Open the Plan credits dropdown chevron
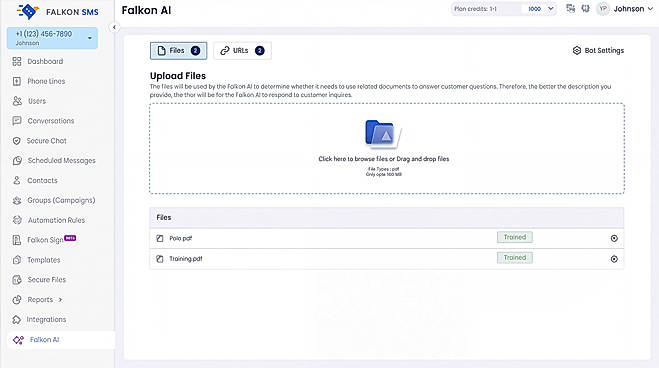This screenshot has width=659, height=368. [x=551, y=9]
